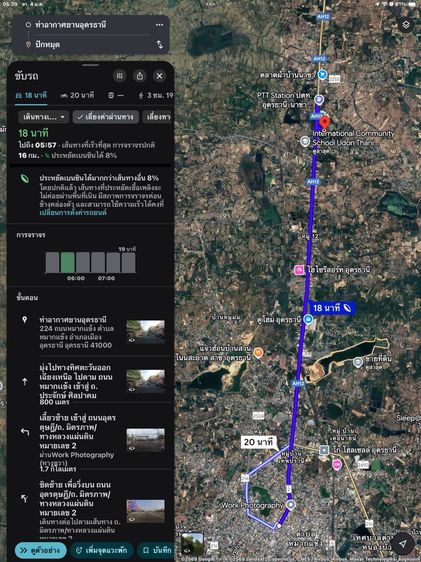Open street view thumbnail for เลี้ยวซ้าย step
Viewport: 421px width, 562px height.
[145, 440]
